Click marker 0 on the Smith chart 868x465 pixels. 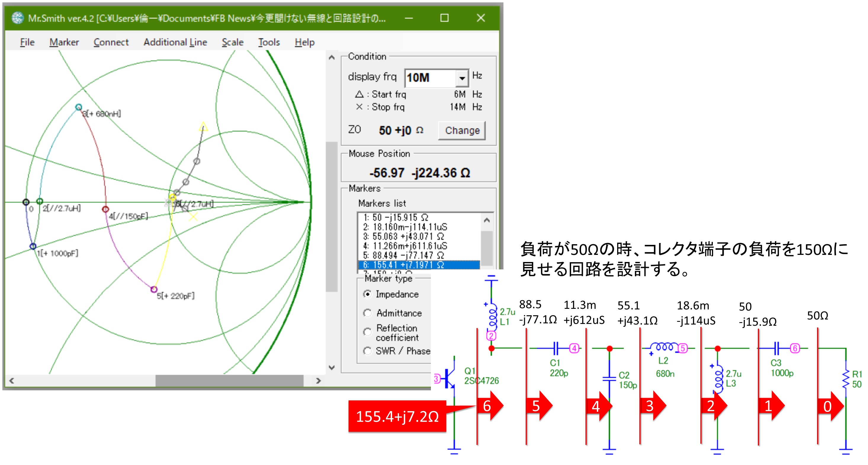(26, 202)
